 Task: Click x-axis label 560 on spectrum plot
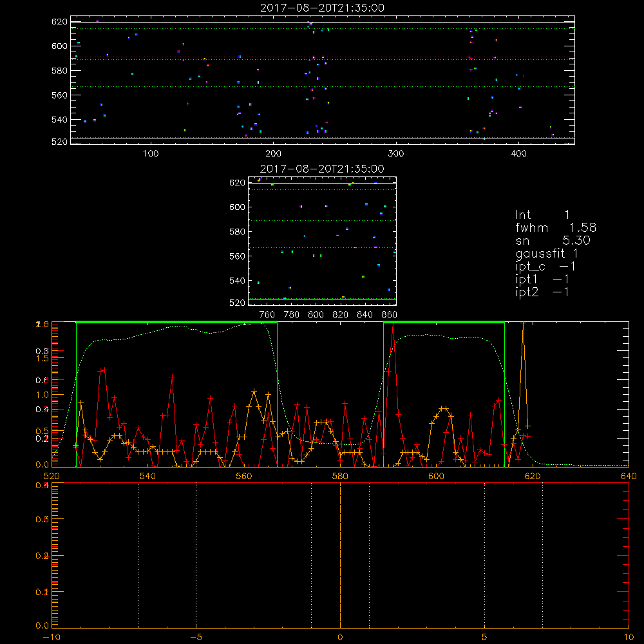point(244,477)
